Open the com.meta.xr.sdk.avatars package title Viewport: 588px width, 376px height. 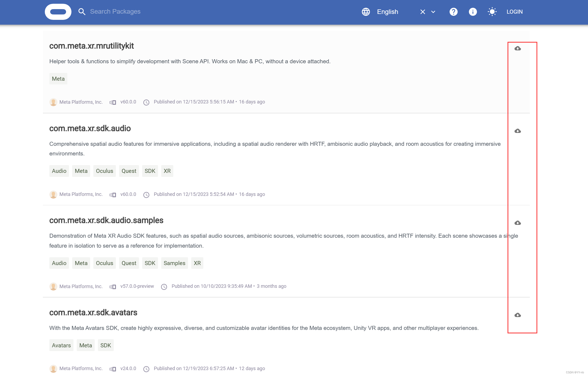pos(93,312)
